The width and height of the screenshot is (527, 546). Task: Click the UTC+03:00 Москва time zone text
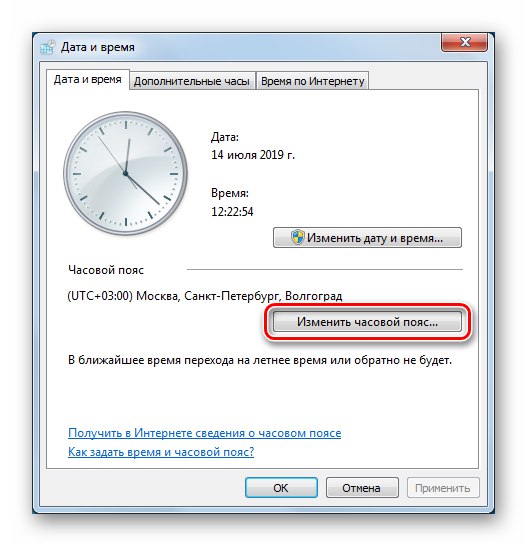pos(205,296)
